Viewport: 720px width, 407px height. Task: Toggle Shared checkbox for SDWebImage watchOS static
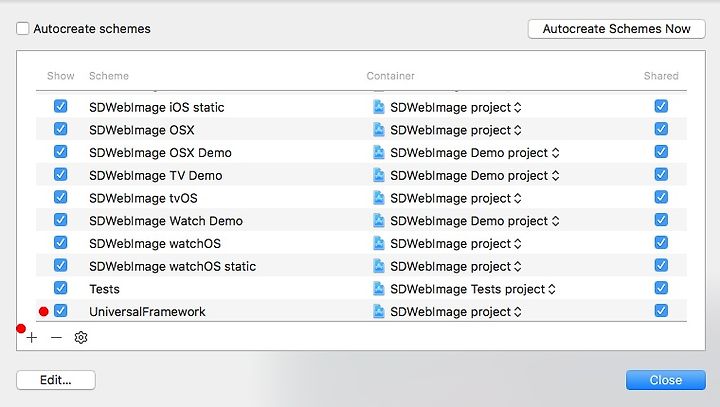pyautogui.click(x=661, y=265)
